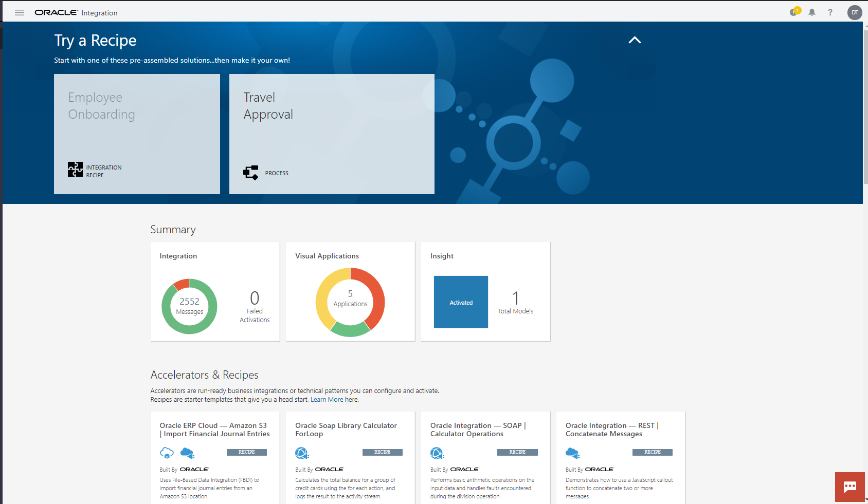Open the chat assistant button
Viewport: 868px width, 504px height.
pos(850,487)
